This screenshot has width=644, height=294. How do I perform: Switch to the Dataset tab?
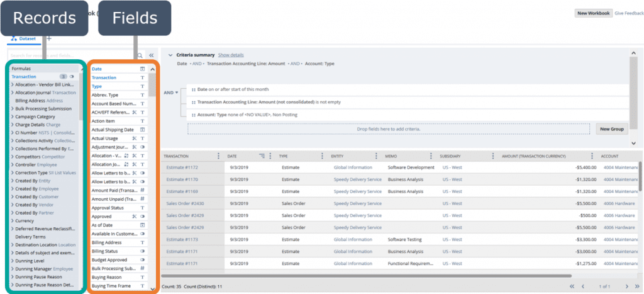tap(25, 38)
